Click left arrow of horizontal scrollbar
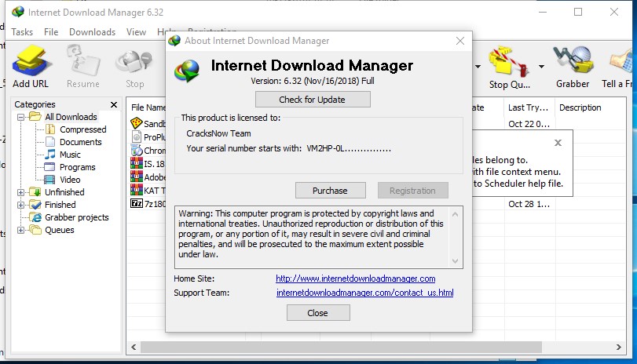 134,348
